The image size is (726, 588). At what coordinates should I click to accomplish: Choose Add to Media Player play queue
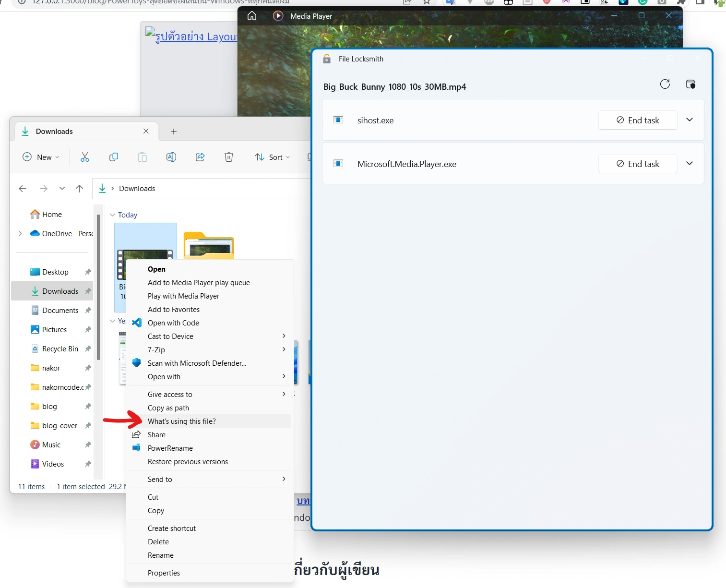click(210, 283)
